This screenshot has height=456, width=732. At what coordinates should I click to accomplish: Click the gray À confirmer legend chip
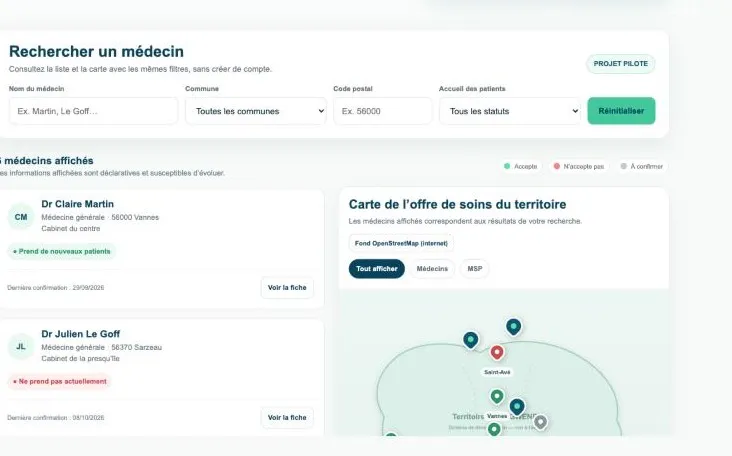[642, 166]
